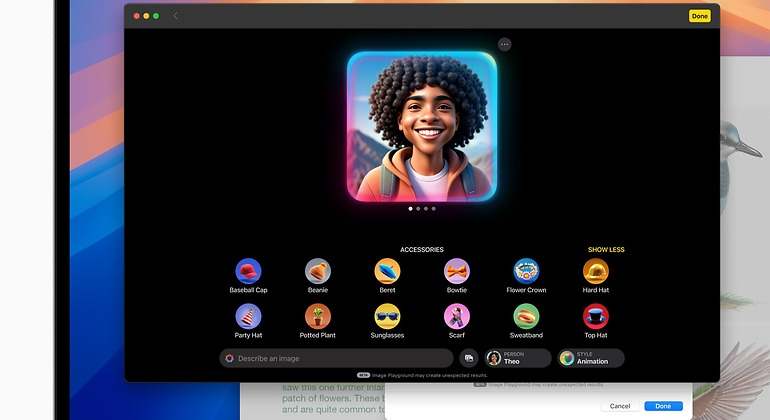
Task: Choose the Potted Plant icon
Action: click(318, 316)
